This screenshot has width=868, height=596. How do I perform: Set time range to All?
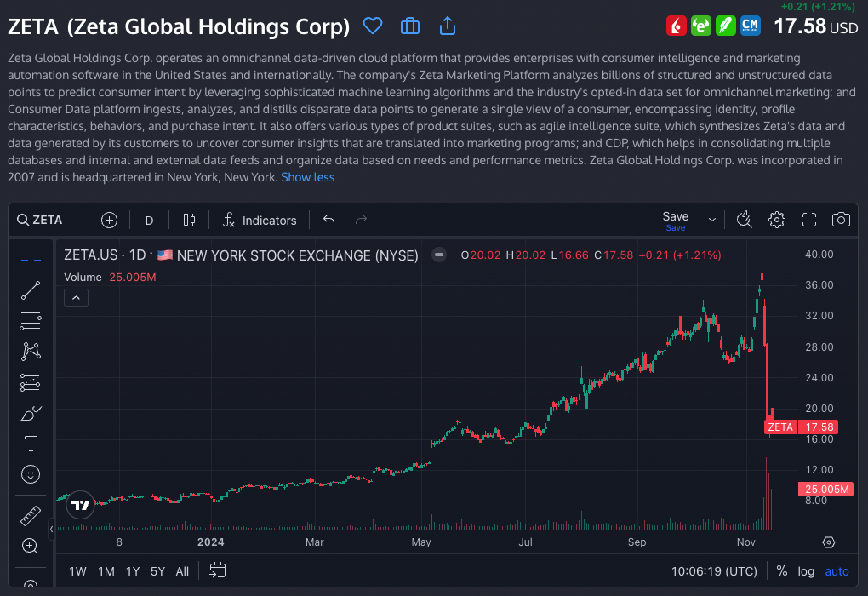pos(182,571)
